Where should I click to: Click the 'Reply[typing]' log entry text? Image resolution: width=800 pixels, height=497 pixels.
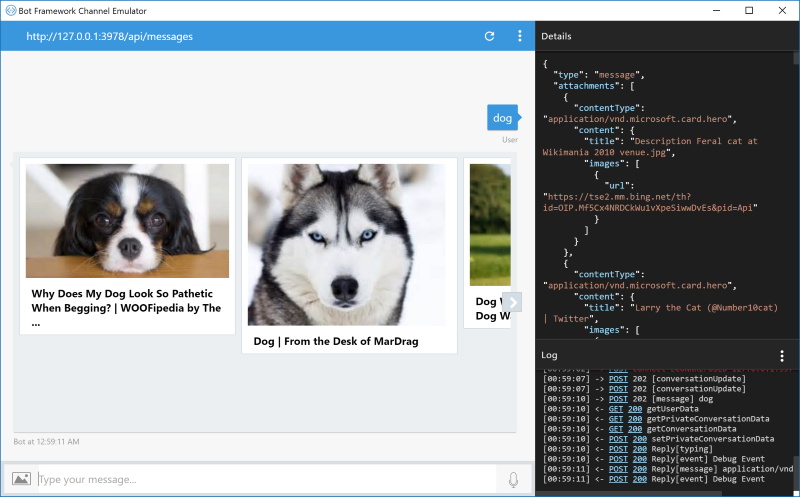pos(682,449)
